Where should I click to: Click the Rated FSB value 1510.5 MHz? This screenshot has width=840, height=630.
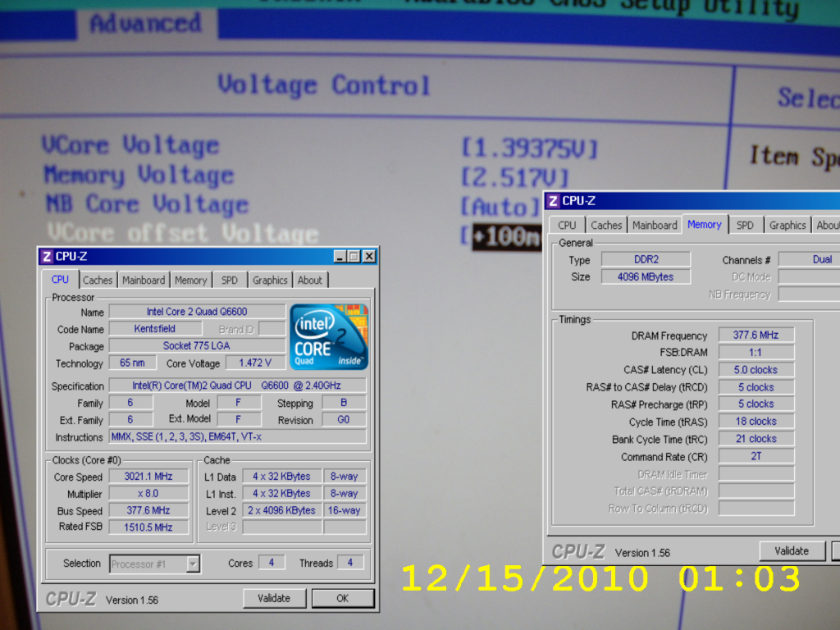click(x=148, y=527)
